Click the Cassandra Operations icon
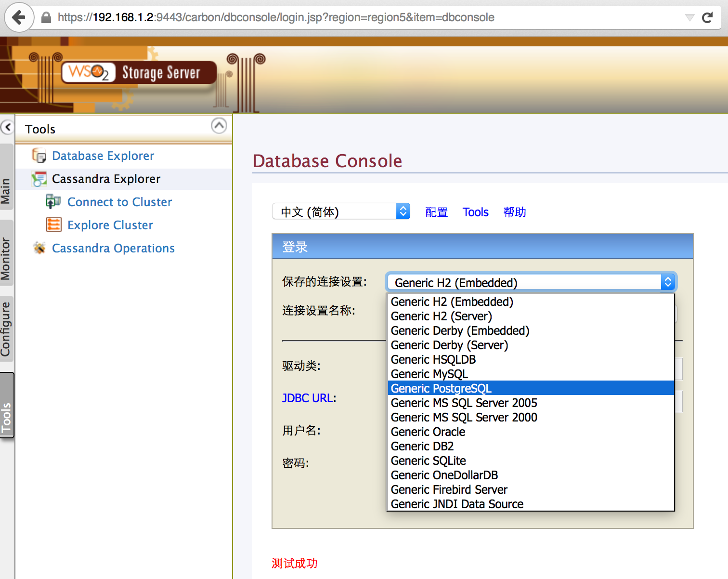The width and height of the screenshot is (728, 579). (x=39, y=248)
